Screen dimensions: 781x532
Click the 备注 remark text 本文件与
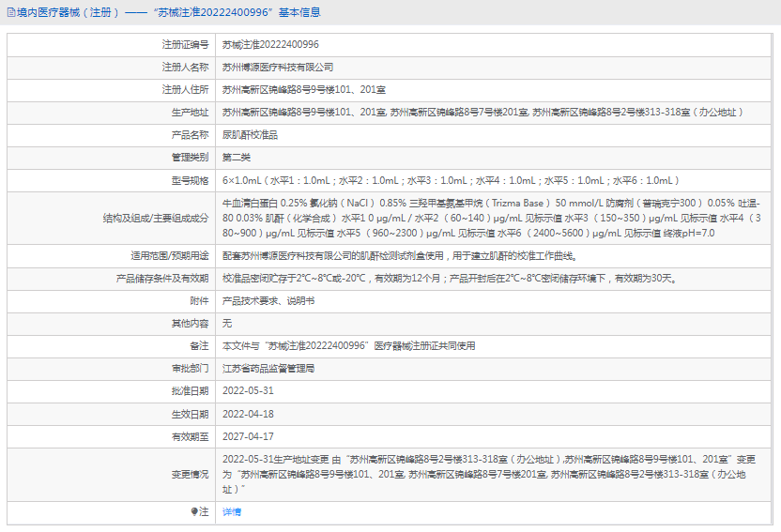coord(348,346)
